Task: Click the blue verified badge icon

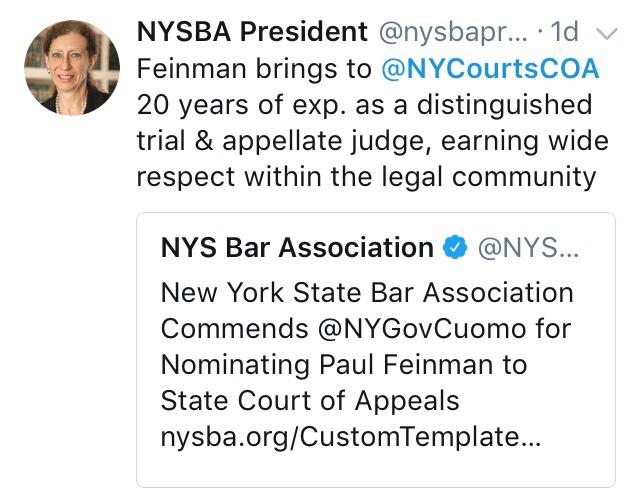Action: [x=455, y=249]
